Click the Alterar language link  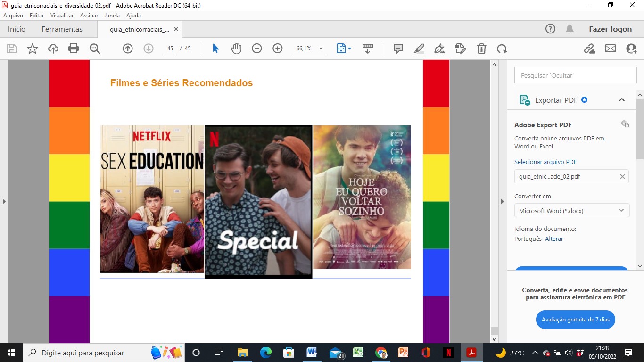tap(554, 239)
